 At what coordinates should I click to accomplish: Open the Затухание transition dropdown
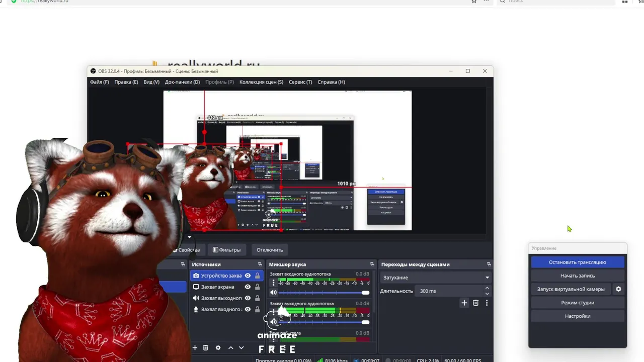[x=436, y=278]
